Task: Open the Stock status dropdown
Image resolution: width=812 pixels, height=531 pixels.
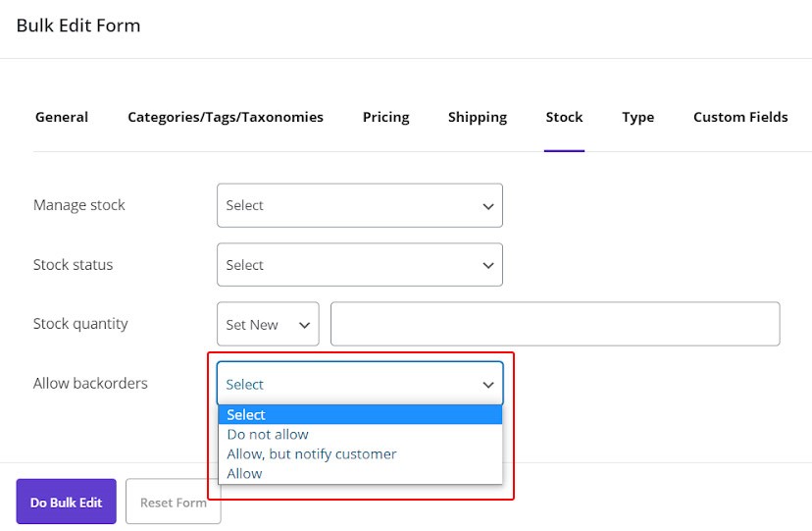Action: coord(360,265)
